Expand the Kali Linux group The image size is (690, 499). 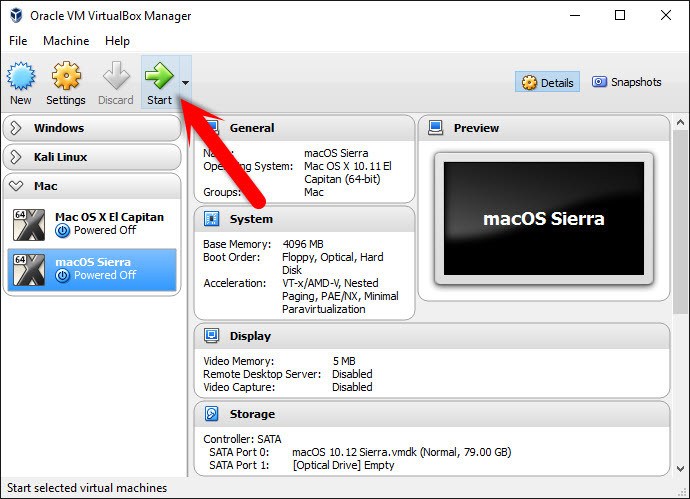[17, 157]
